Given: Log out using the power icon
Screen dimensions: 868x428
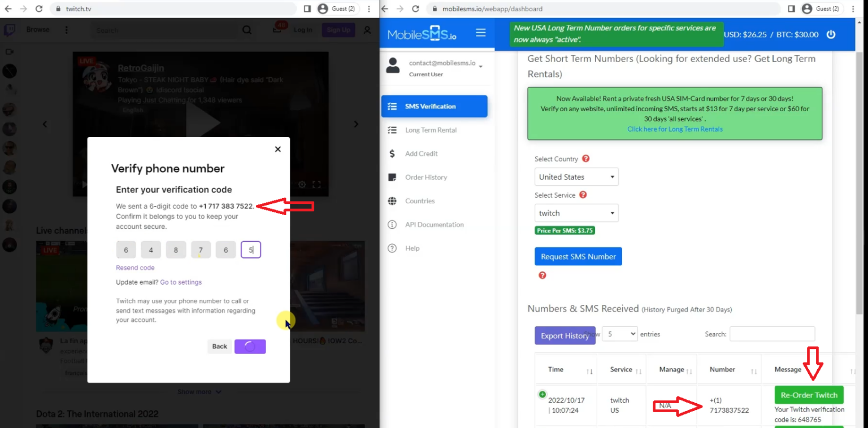Looking at the screenshot, I should (831, 34).
